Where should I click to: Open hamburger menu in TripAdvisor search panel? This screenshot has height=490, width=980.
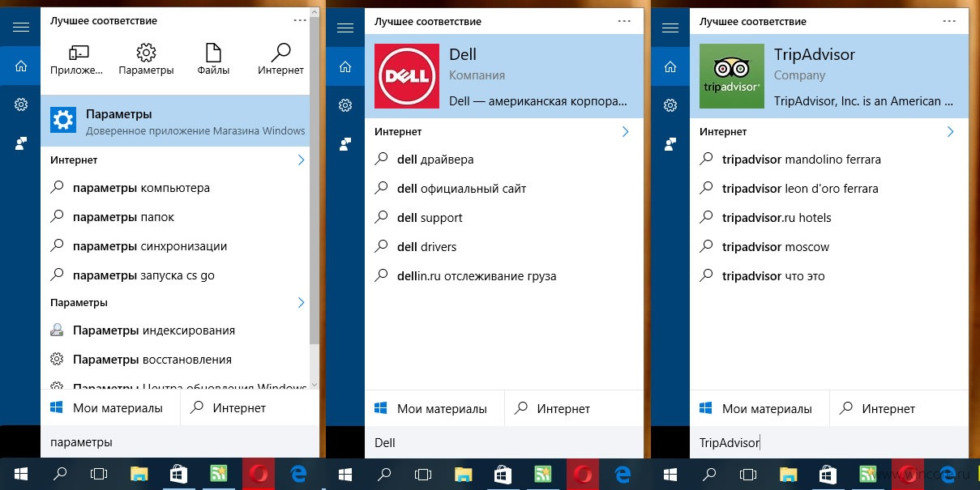(x=670, y=28)
